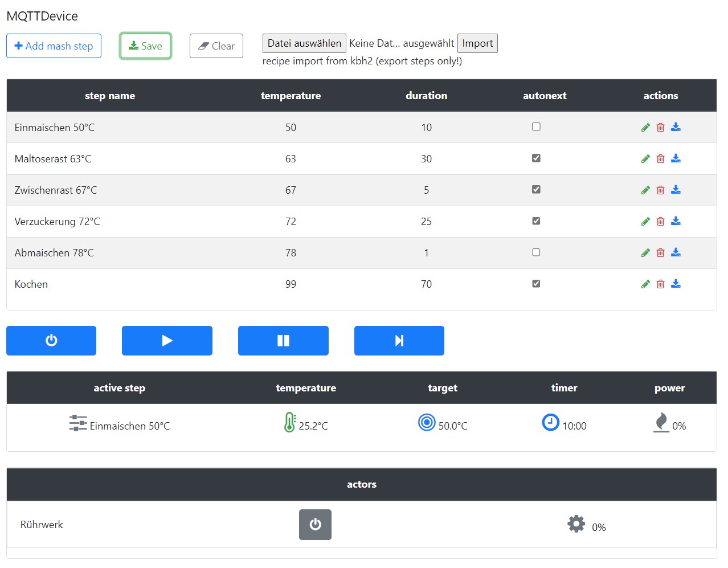Screen dimensions: 728x568
Task: Disable autonext checkbox for Kochen
Action: 536,284
